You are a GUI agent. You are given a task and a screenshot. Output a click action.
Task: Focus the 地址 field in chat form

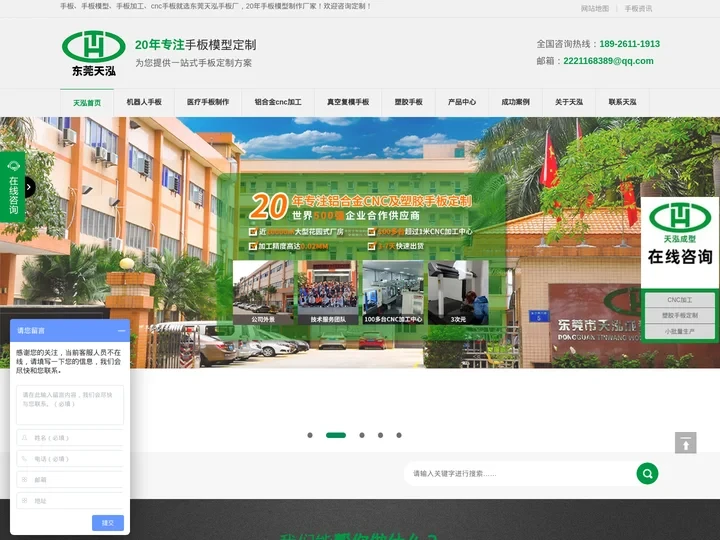70,501
